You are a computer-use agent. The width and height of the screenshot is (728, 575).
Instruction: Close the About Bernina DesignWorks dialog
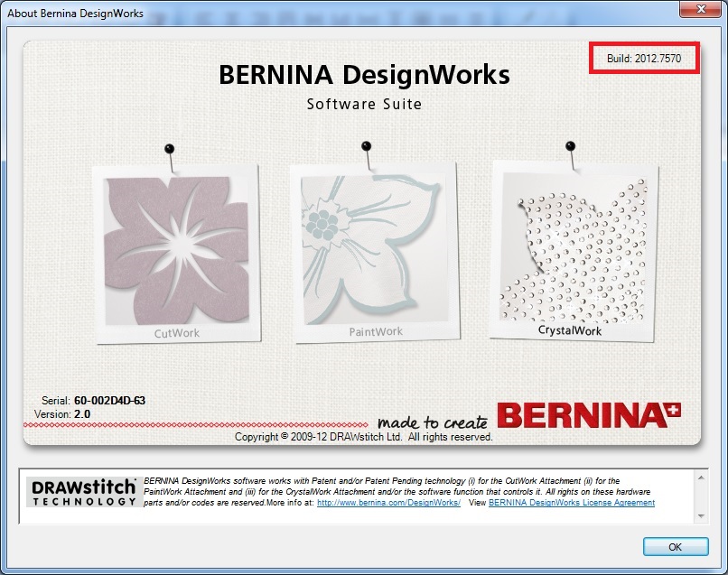[x=701, y=9]
